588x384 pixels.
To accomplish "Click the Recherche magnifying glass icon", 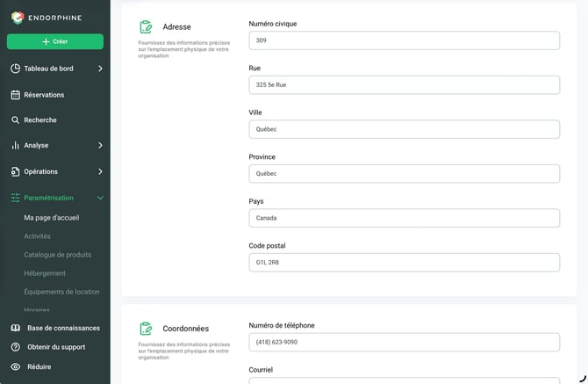I will tap(15, 120).
